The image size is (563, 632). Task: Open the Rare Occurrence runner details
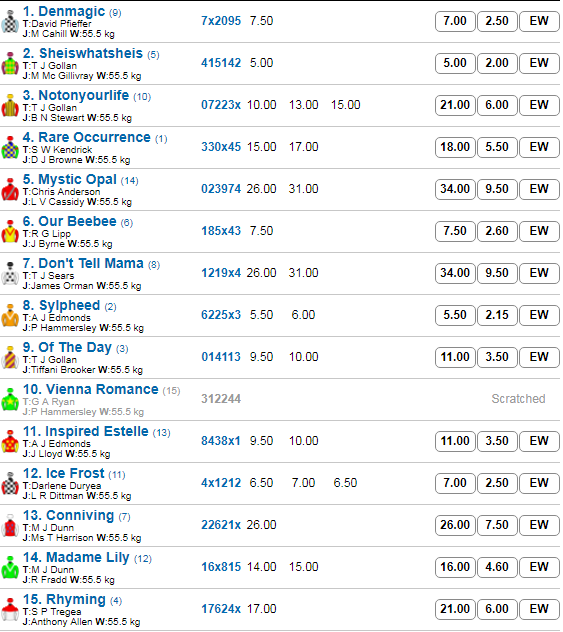tap(95, 137)
